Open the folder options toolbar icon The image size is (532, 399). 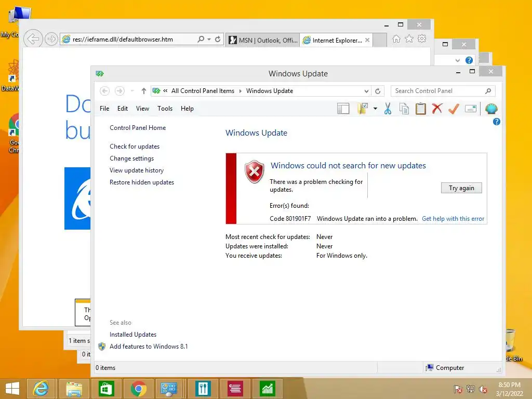pyautogui.click(x=363, y=109)
